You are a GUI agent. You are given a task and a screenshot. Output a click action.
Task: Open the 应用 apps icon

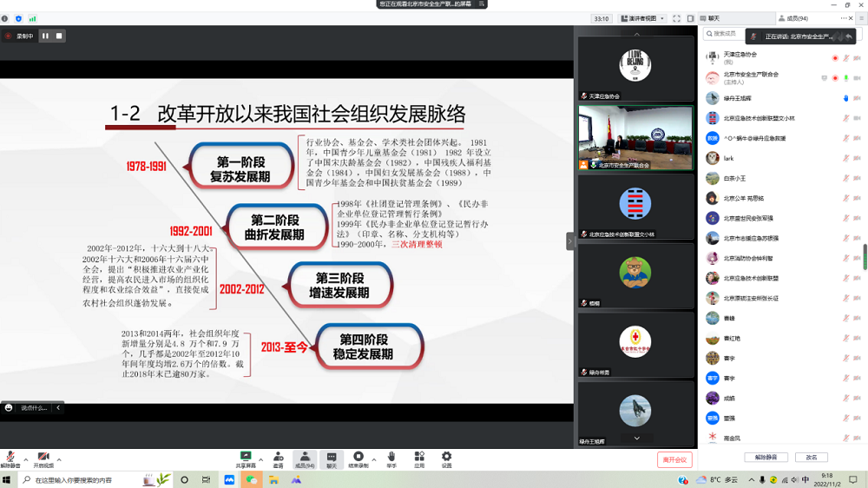pyautogui.click(x=419, y=457)
